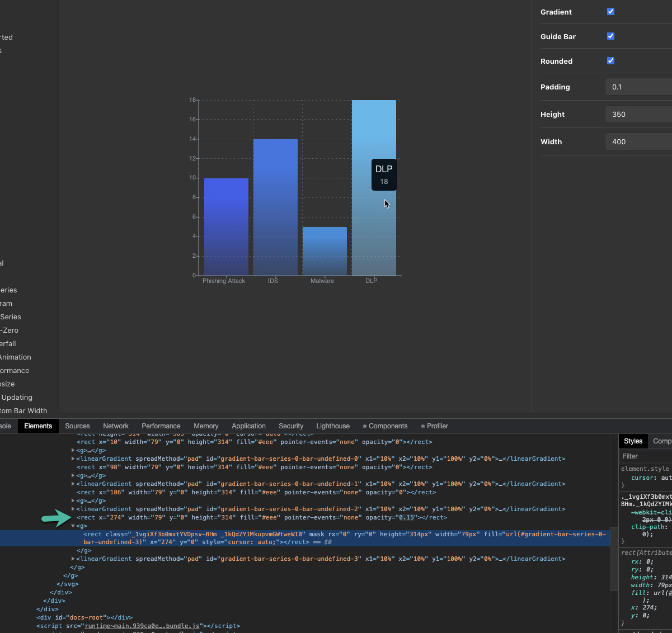Open the Network tab

[x=116, y=426]
